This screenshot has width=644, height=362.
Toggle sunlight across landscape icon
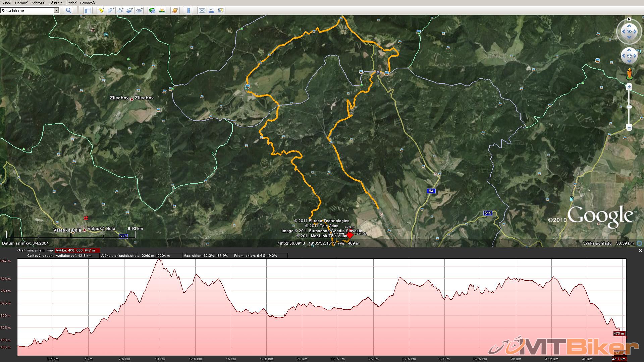point(162,10)
